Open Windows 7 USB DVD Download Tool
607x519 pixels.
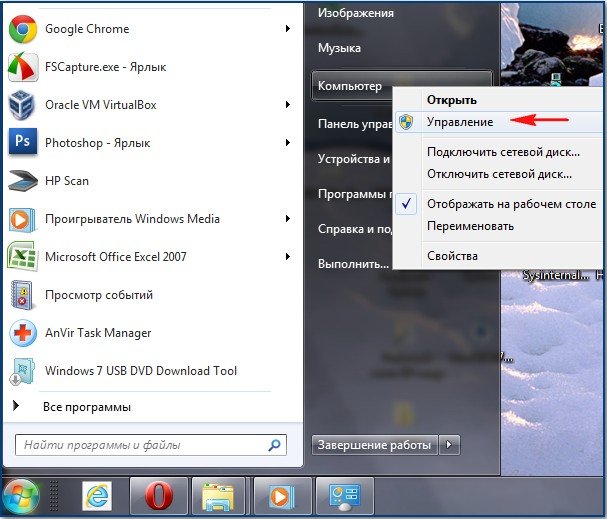click(x=140, y=371)
